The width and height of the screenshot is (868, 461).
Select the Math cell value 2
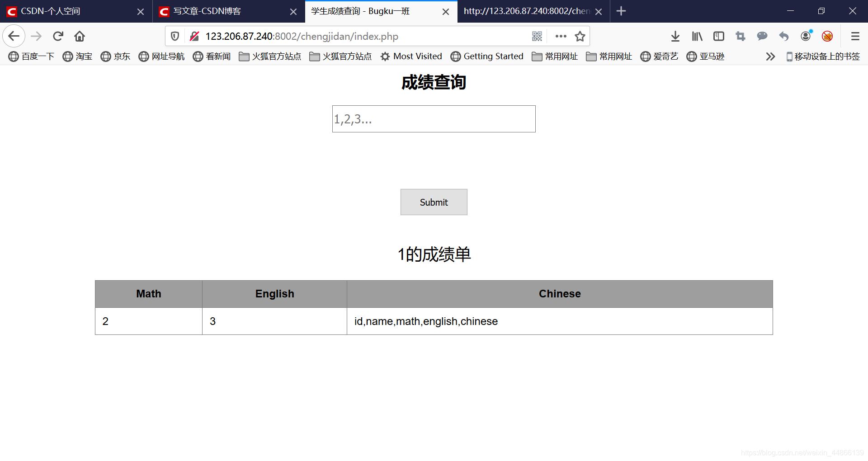pyautogui.click(x=149, y=321)
